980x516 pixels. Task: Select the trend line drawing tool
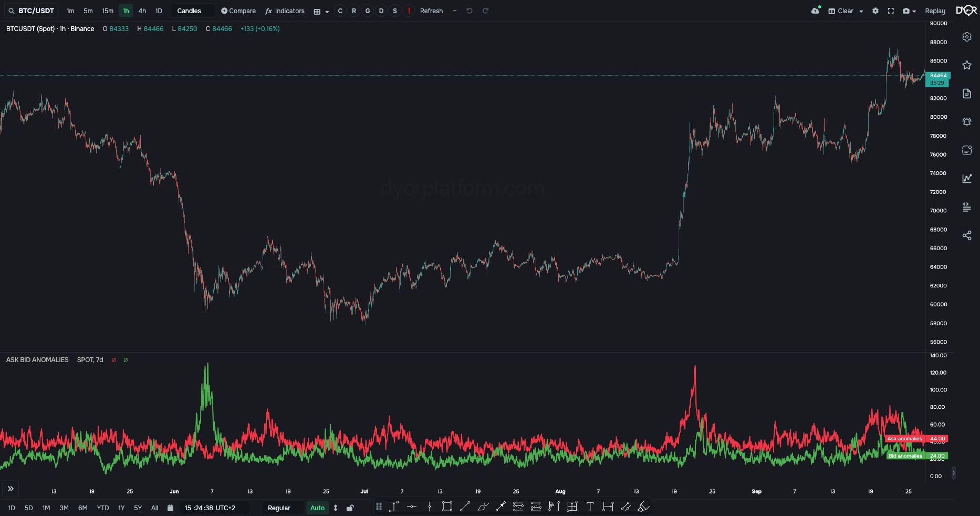(465, 507)
